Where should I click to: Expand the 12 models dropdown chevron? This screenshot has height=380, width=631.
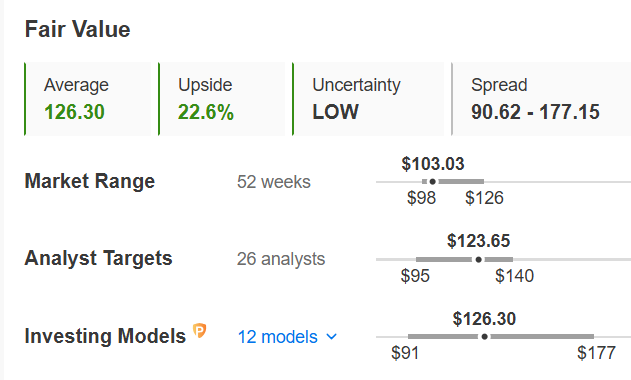(x=331, y=337)
